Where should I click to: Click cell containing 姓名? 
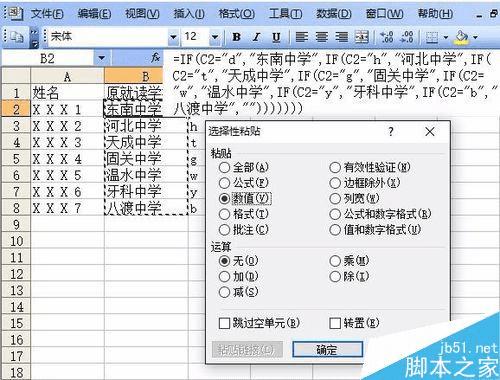67,93
